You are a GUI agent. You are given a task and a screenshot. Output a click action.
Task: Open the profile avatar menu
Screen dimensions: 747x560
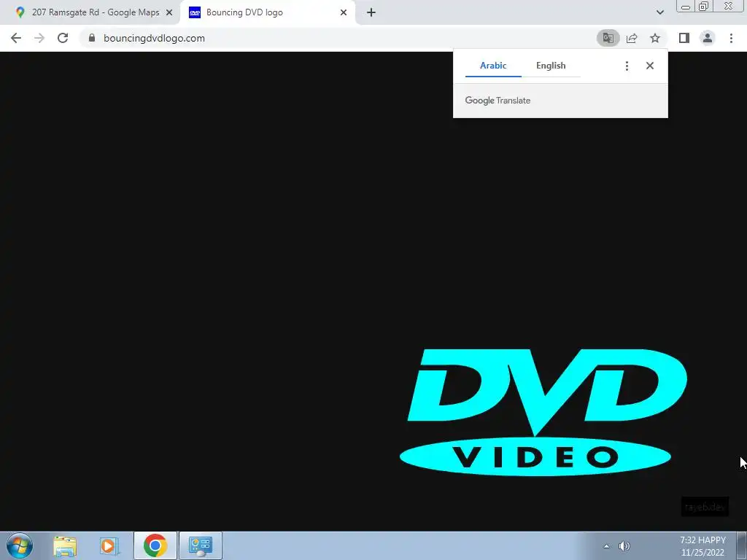click(708, 38)
